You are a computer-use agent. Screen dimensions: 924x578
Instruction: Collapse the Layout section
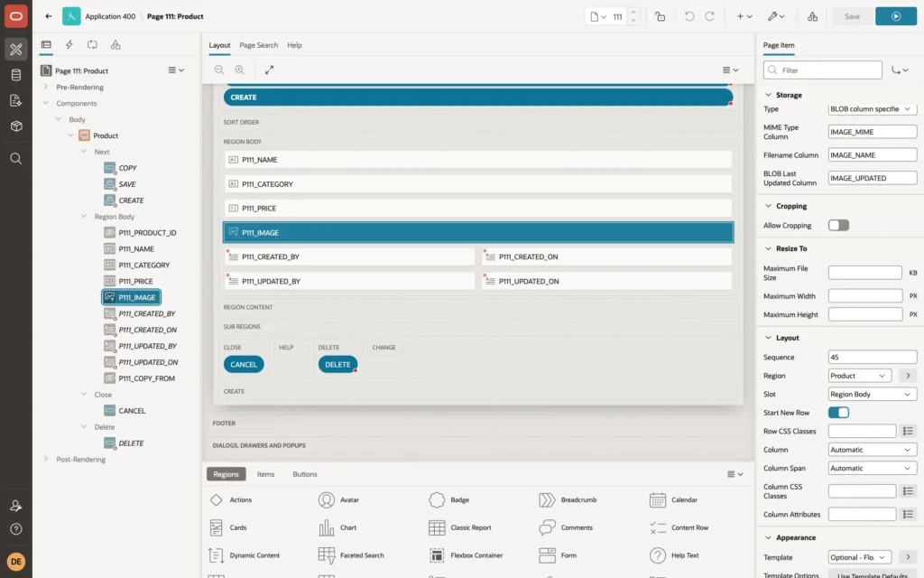(x=768, y=338)
